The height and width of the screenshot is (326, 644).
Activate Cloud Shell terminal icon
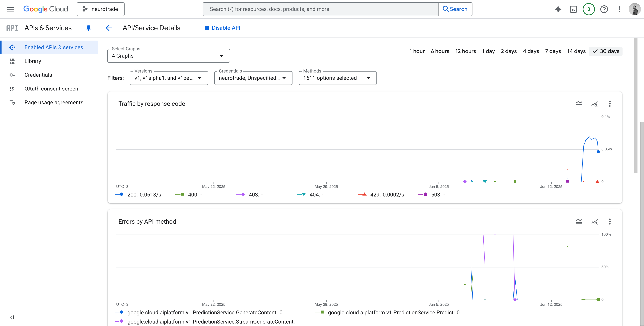coord(573,9)
